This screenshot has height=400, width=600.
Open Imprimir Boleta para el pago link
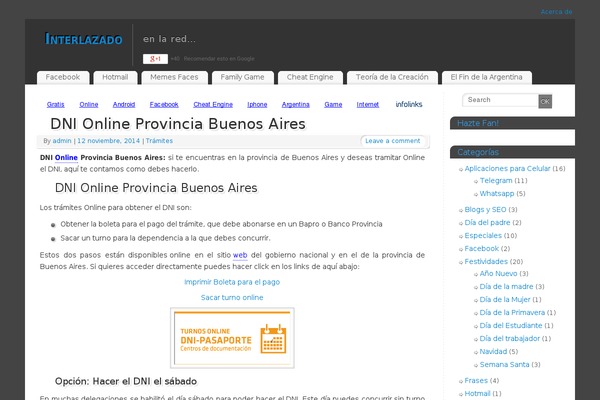(x=232, y=282)
